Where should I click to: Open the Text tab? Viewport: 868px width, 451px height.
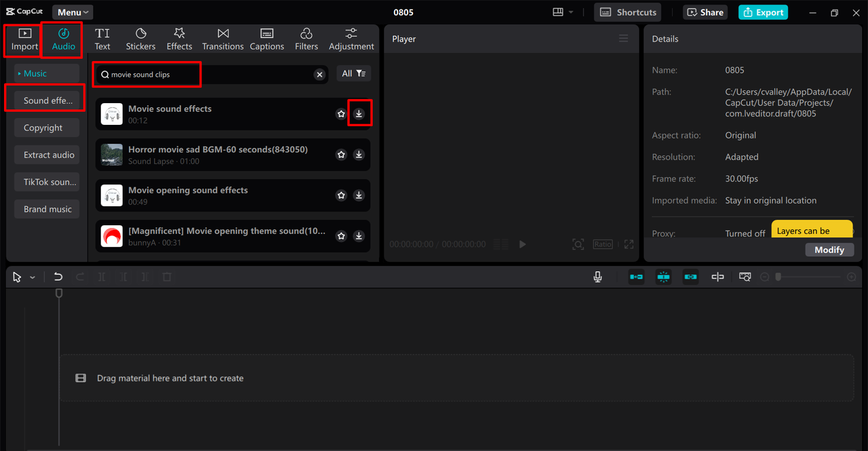click(102, 39)
